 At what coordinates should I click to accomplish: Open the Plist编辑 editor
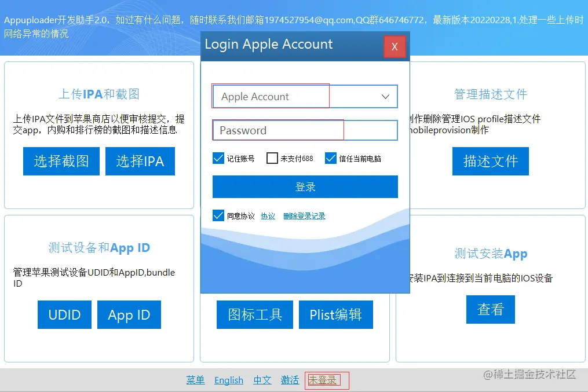[x=336, y=314]
